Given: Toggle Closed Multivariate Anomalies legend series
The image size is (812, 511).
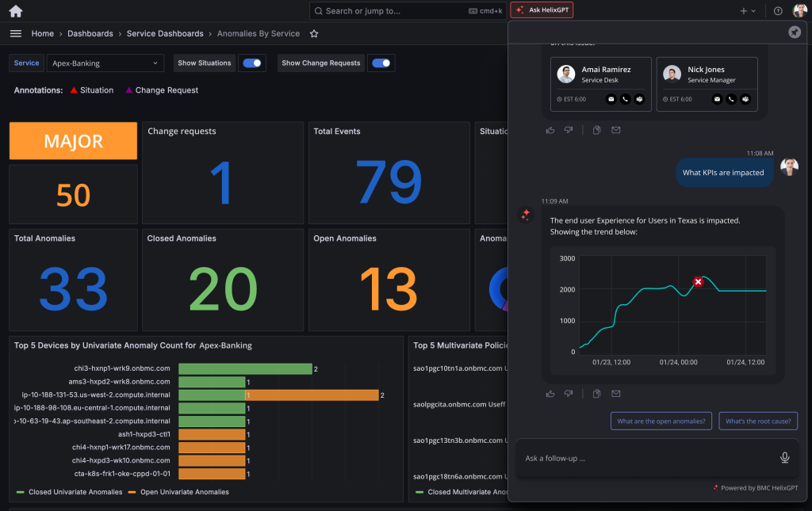Looking at the screenshot, I should tap(462, 492).
